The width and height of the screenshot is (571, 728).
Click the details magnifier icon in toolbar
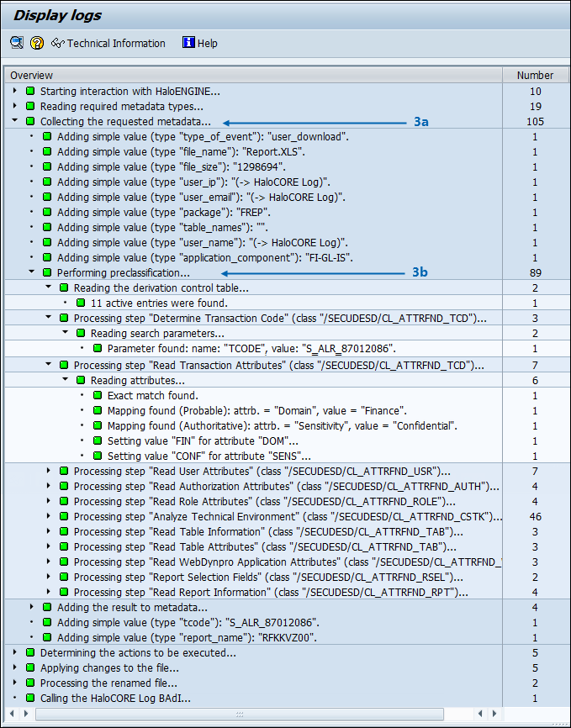[17, 43]
